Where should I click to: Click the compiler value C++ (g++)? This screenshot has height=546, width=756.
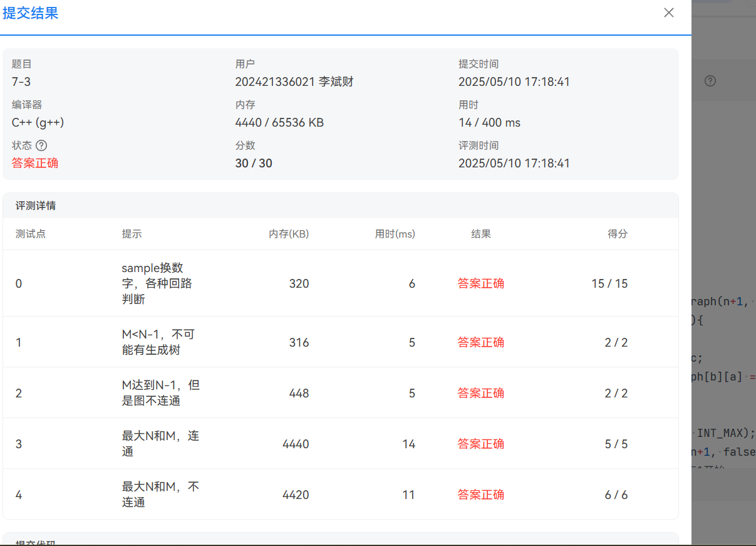(x=38, y=123)
